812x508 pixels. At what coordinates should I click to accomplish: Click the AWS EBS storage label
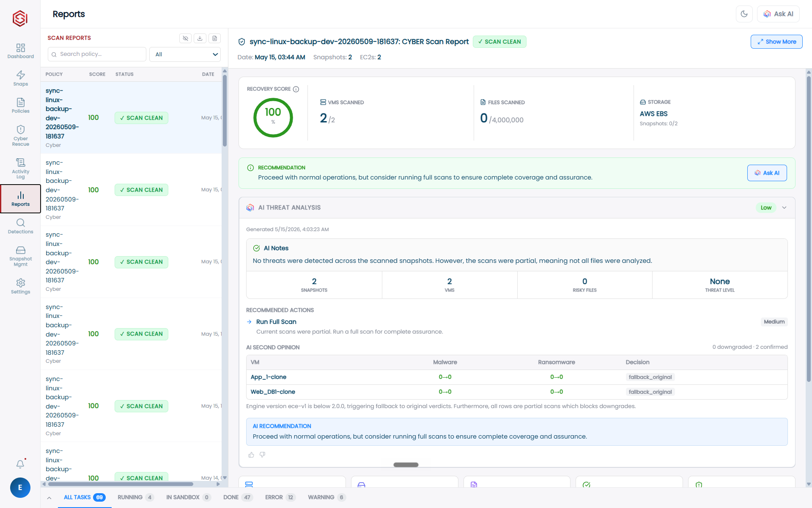(x=653, y=114)
